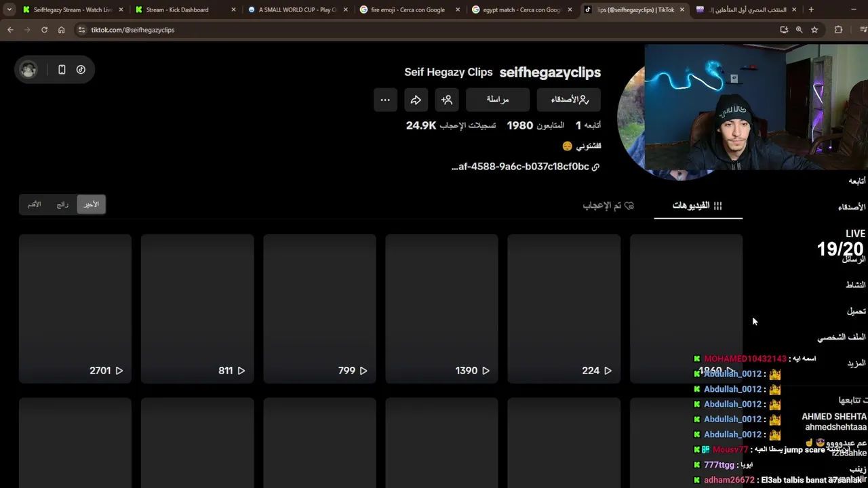Open the profile avatar in floating pill
This screenshot has width=868, height=488.
pos(28,69)
